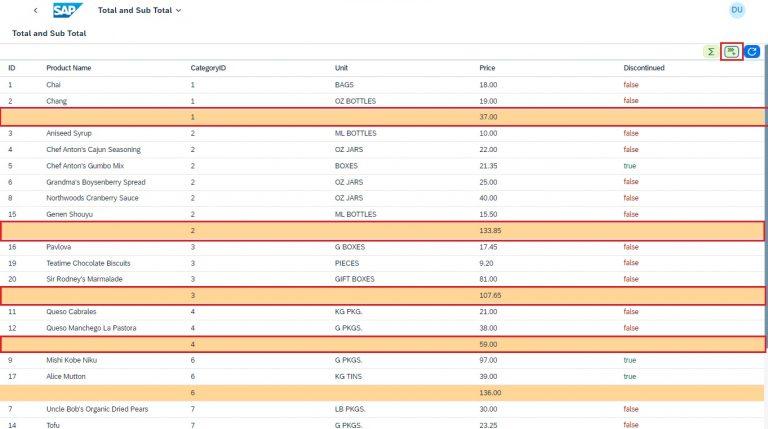Click the 37.00 subtotal for category 1
The height and width of the screenshot is (429, 768).
point(487,117)
